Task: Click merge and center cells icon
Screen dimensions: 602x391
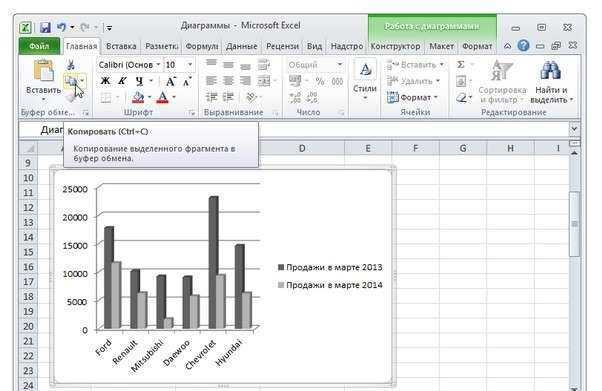Action: click(x=264, y=81)
